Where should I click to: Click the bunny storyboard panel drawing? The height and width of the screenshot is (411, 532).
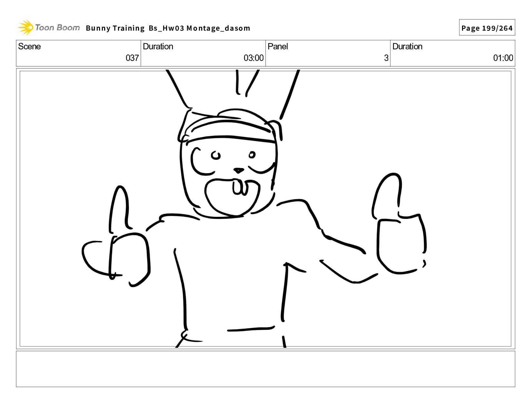265,209
